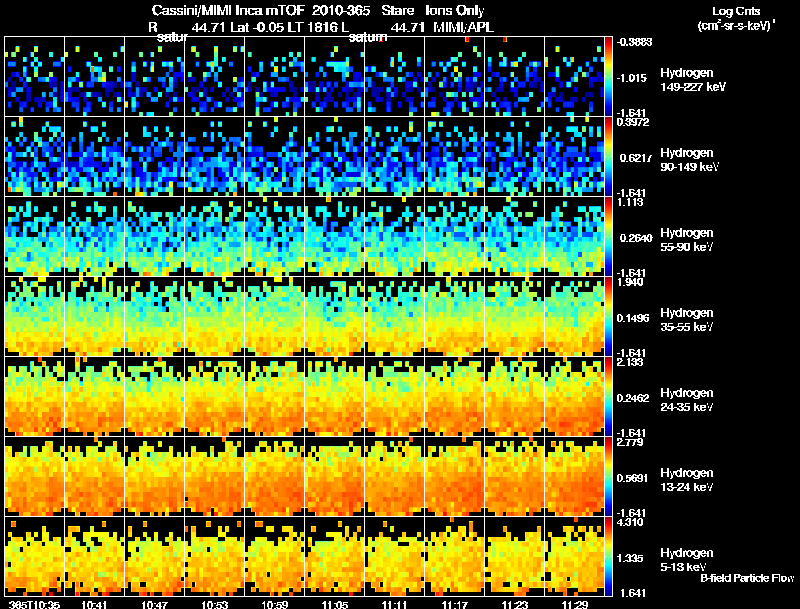
Task: Click the 'Cassini/MIMI Inca mTOF' plot title
Action: (228, 10)
